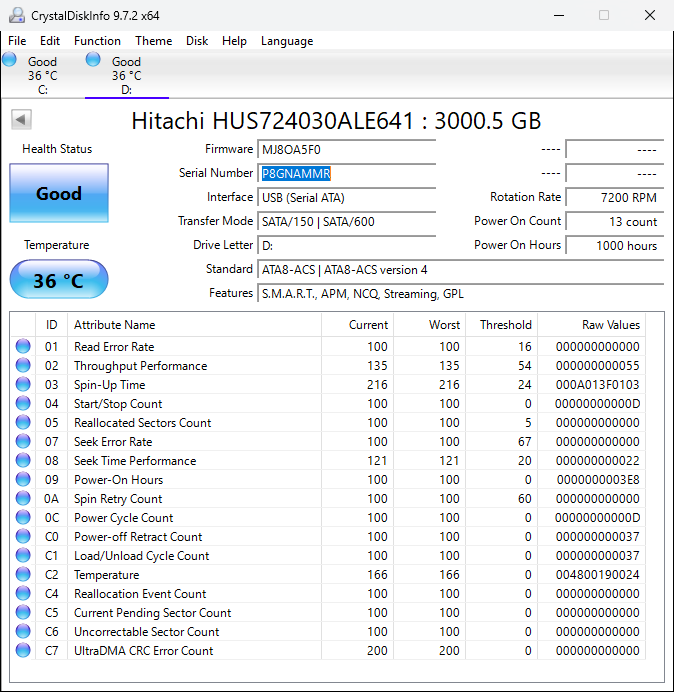The image size is (674, 692).
Task: Select the UltraDMA CRC Error Count name
Action: click(x=143, y=651)
